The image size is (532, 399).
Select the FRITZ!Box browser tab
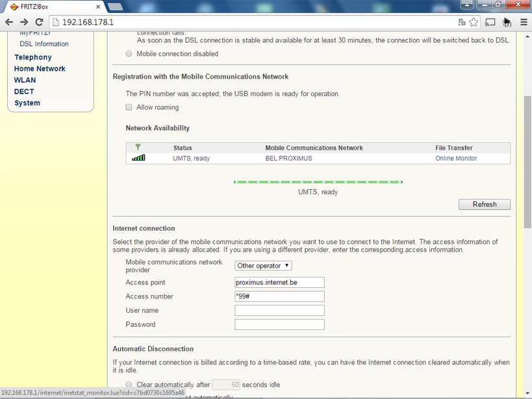coord(56,6)
